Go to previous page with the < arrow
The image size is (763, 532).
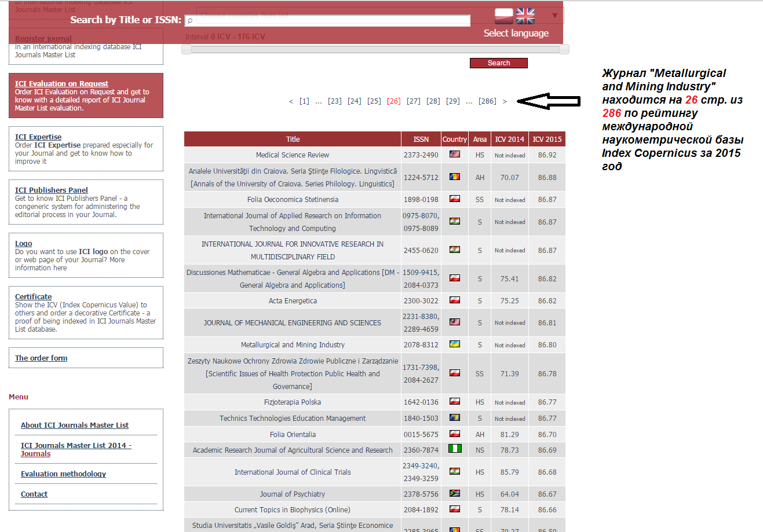[x=291, y=101]
